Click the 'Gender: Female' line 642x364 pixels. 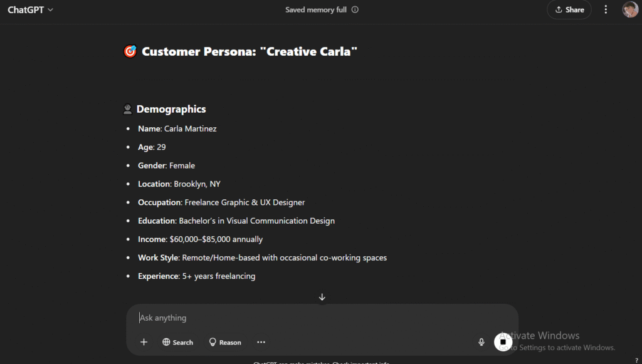[166, 165]
